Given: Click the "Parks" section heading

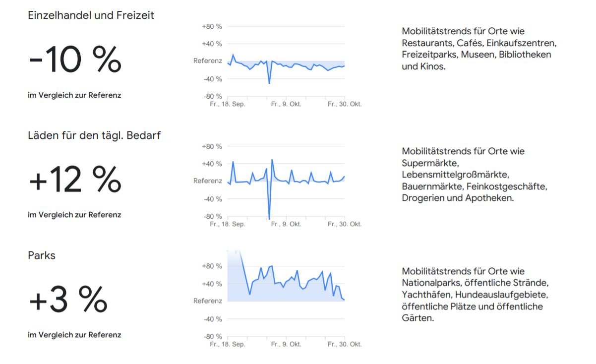Looking at the screenshot, I should [42, 255].
